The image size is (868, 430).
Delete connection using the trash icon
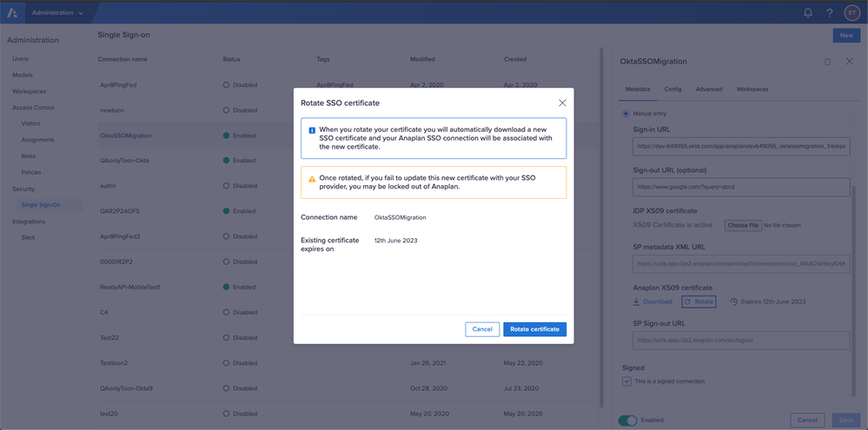827,62
